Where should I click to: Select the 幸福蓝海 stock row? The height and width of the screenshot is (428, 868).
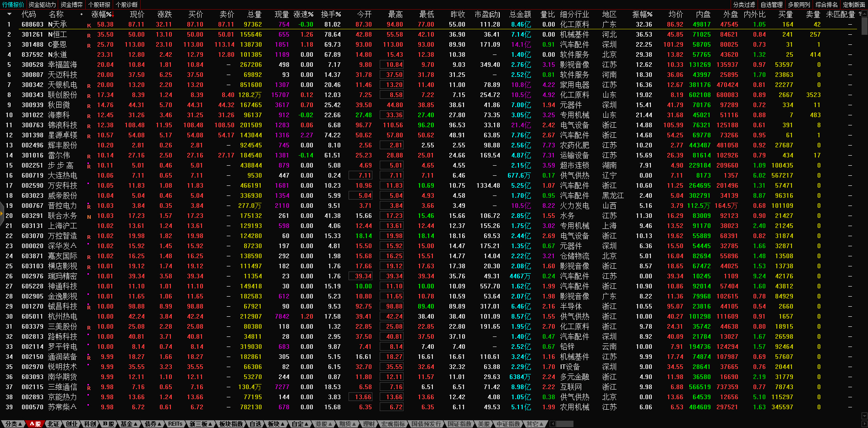coord(62,65)
